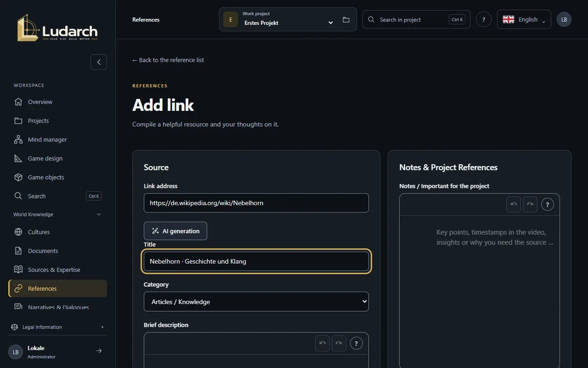
Task: Open the project folder icon in header
Action: [346, 20]
